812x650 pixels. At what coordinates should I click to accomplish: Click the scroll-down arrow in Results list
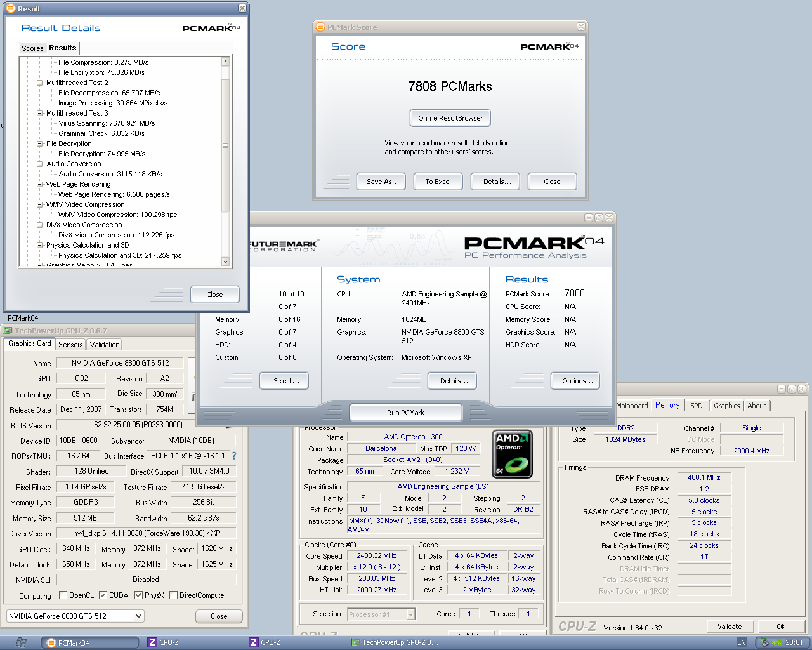coord(225,262)
